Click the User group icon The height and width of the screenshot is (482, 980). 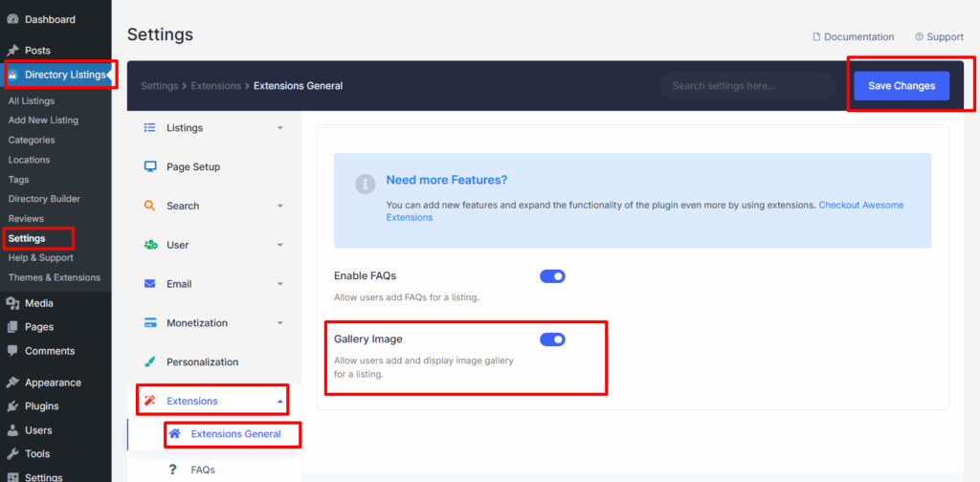(x=150, y=245)
